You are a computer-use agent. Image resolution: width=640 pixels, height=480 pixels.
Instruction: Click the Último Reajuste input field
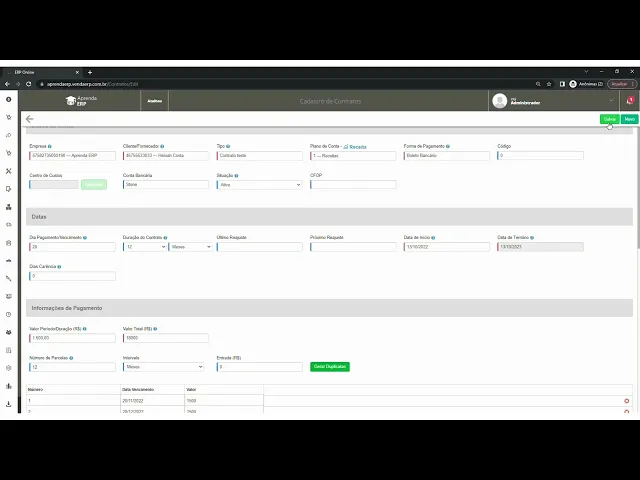260,247
